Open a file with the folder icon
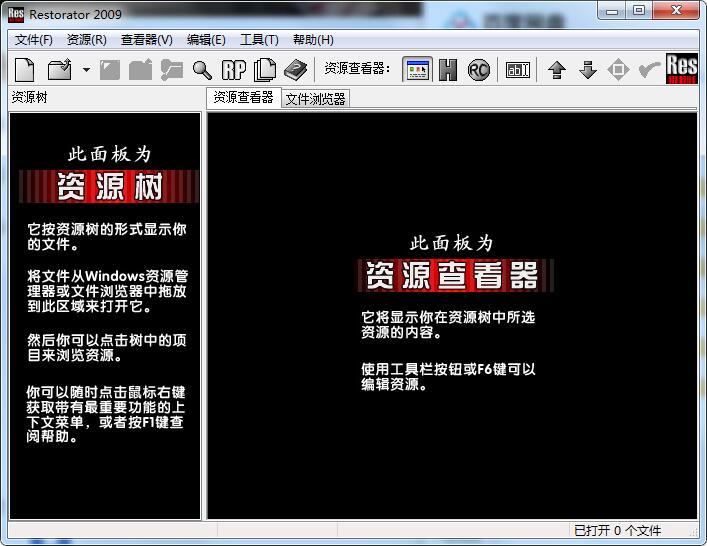Viewport: 707px width, 546px height. coord(60,70)
